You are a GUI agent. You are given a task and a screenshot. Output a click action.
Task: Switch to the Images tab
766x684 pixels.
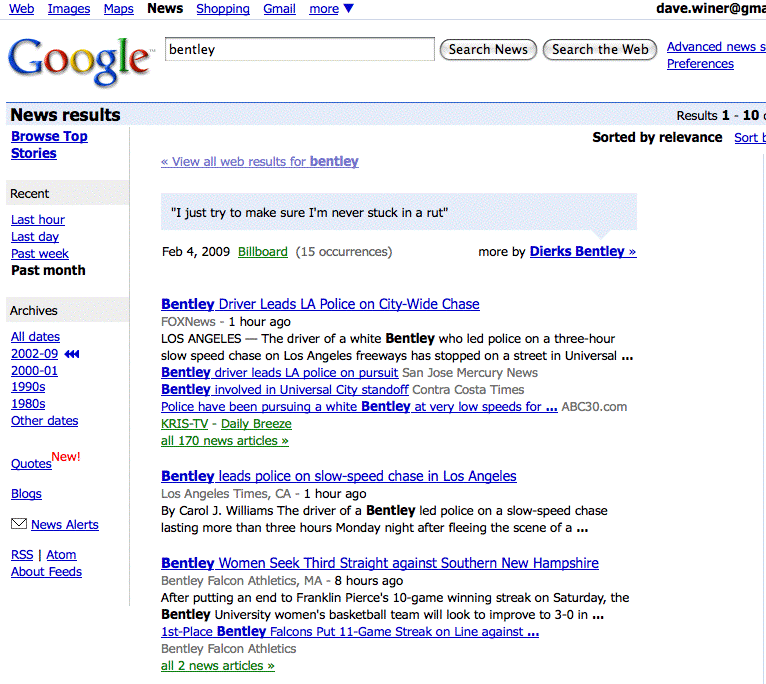point(69,9)
